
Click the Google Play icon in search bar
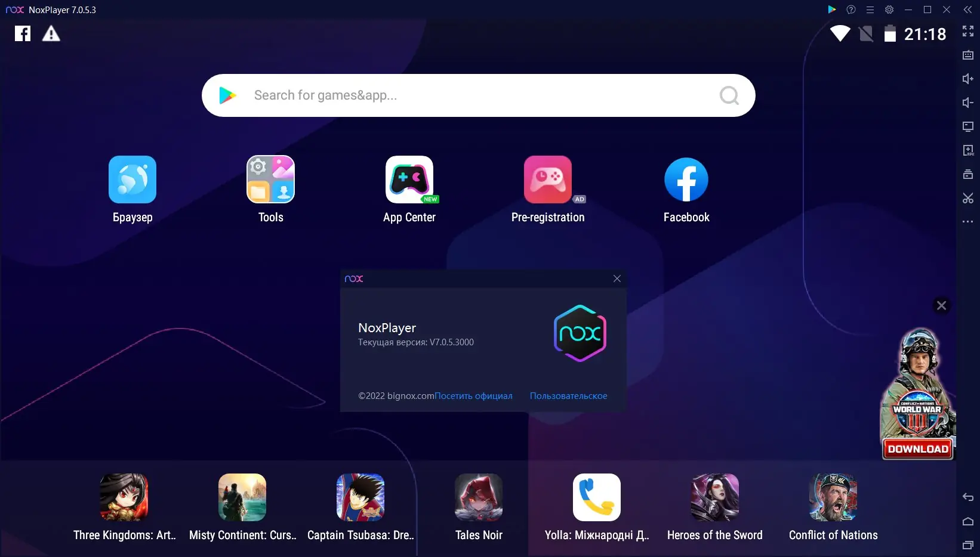click(227, 95)
